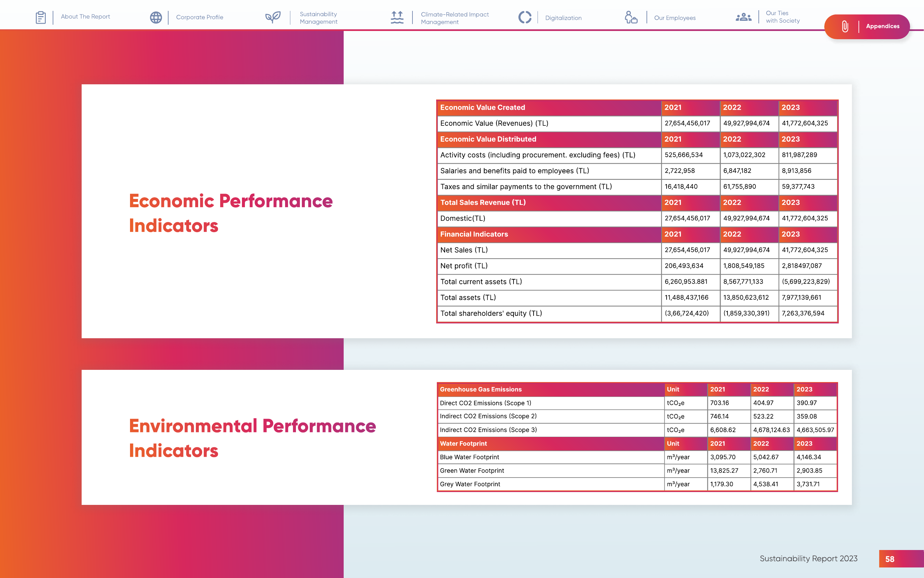Select green water value 13,825.27

(724, 471)
